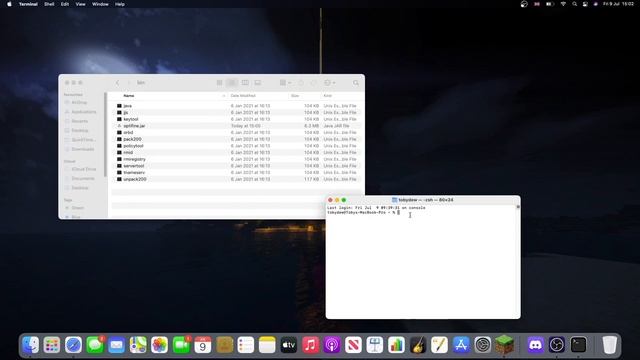Open Applications in Finder sidebar

point(83,112)
